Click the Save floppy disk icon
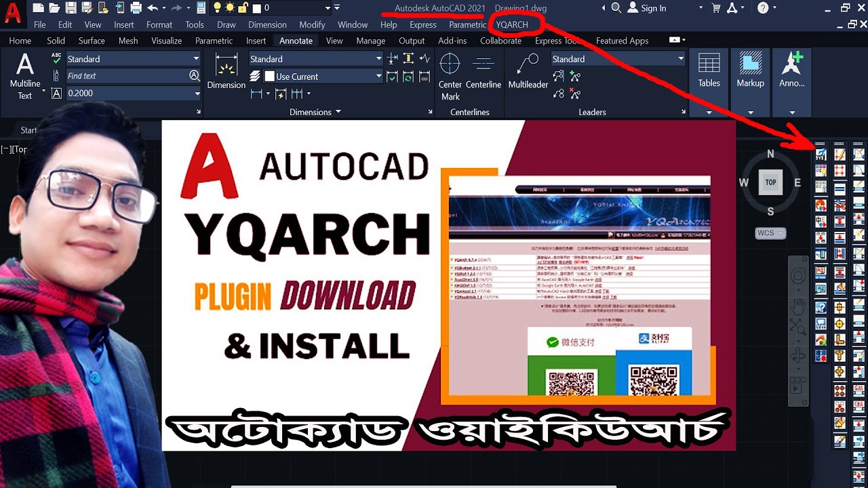This screenshot has width=868, height=488. tap(71, 8)
